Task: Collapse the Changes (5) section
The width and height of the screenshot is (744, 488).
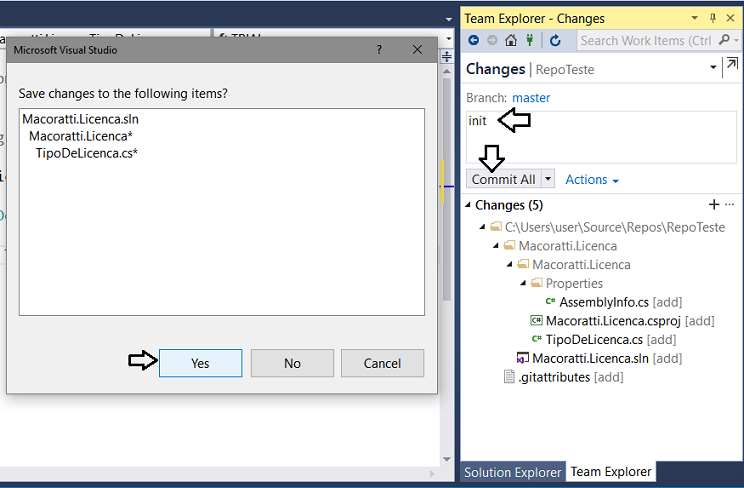Action: point(468,205)
